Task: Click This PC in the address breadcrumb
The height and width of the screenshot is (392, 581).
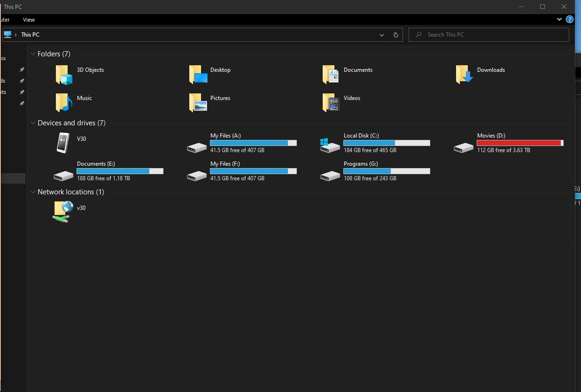Action: pos(30,35)
